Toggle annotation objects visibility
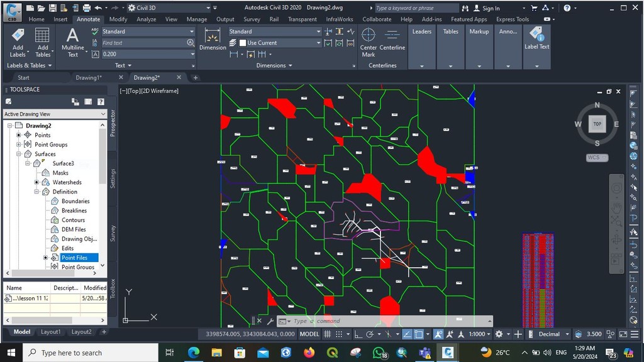 click(438, 334)
